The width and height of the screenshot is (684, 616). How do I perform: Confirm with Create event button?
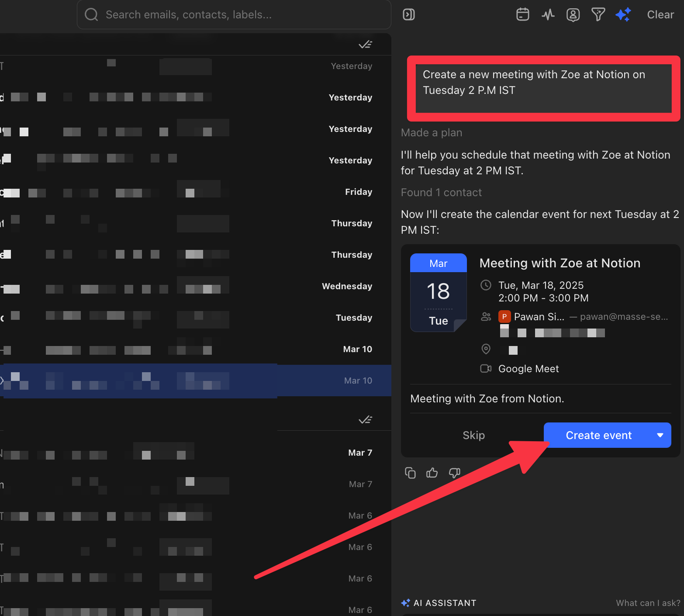click(x=598, y=435)
